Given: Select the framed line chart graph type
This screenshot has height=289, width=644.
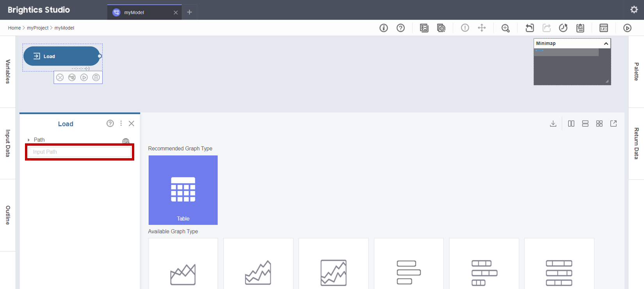Looking at the screenshot, I should 334,264.
